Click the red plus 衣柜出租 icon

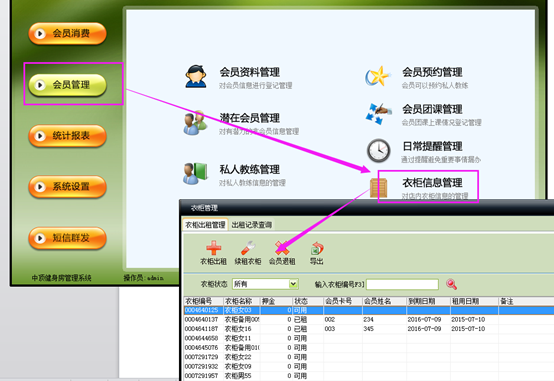click(x=214, y=248)
